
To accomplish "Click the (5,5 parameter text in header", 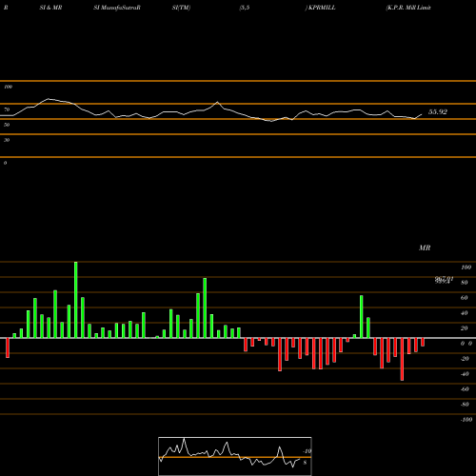I will [245, 8].
